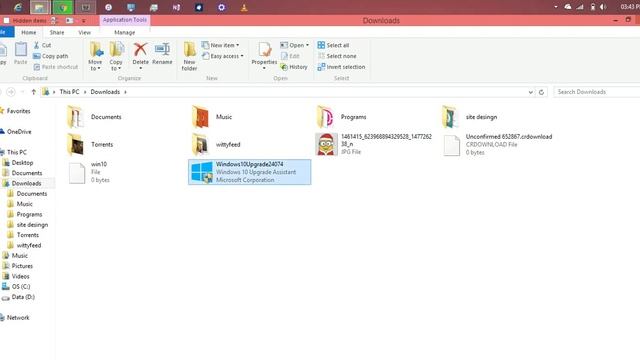Click This PC in the address bar
640x360 pixels.
69,92
